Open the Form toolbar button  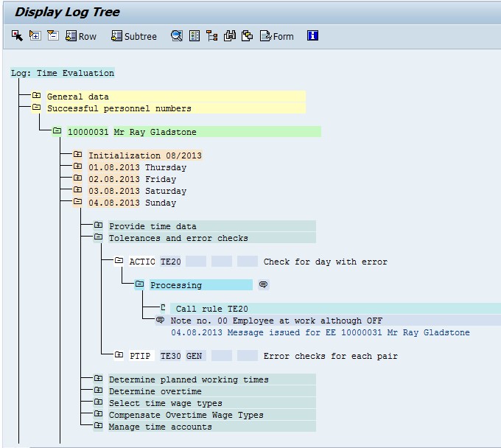point(276,36)
